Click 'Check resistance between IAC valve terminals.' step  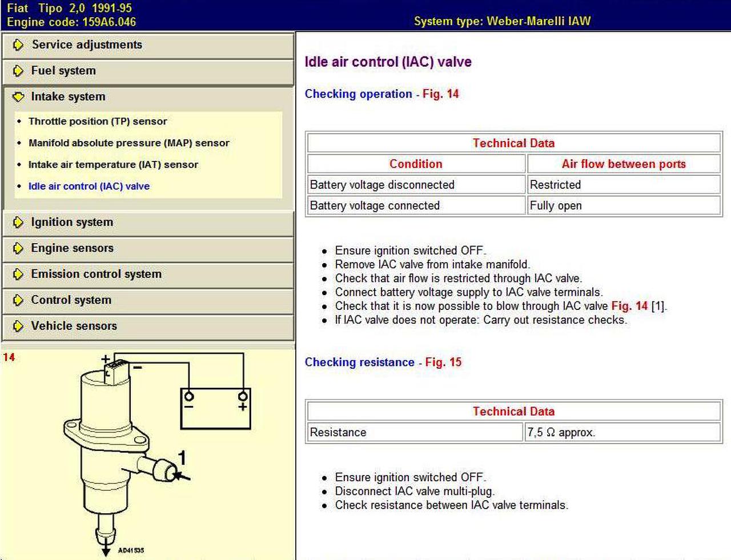coord(451,505)
